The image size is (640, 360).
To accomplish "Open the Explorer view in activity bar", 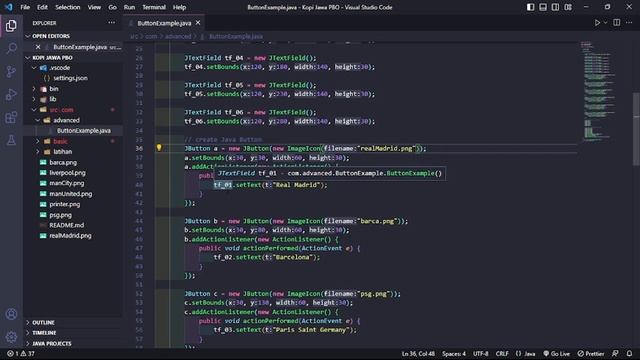I will [x=11, y=26].
